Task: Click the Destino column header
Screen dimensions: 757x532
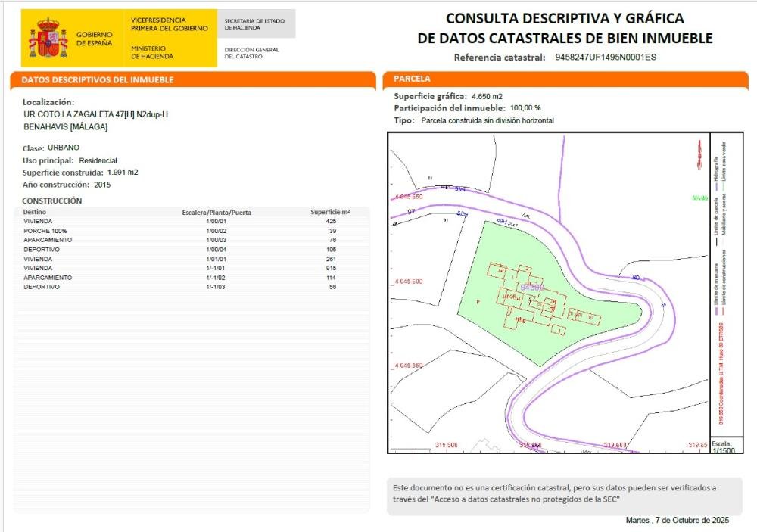Action: [35, 213]
